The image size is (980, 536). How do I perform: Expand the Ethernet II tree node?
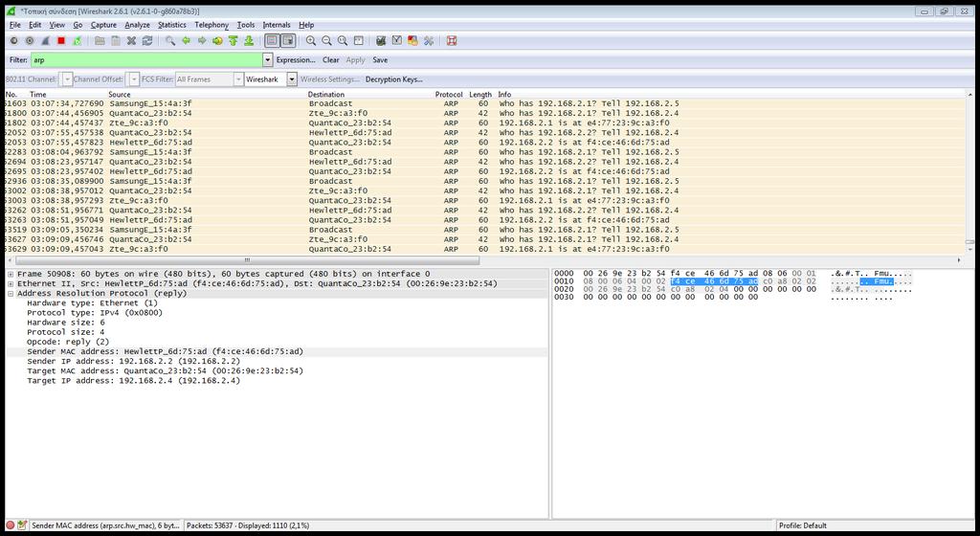[x=11, y=283]
